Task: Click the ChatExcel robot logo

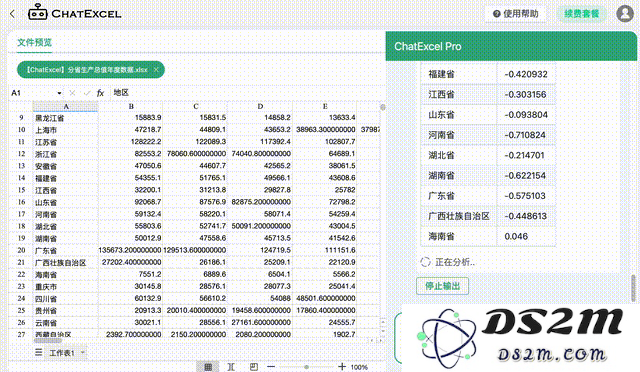Action: (x=38, y=13)
